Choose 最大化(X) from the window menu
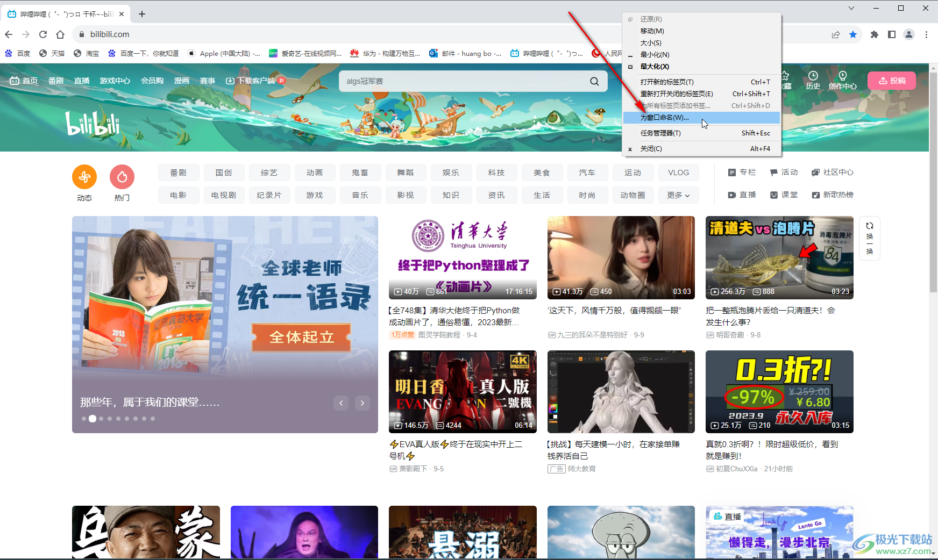Screen dimensions: 938x560 [701, 67]
